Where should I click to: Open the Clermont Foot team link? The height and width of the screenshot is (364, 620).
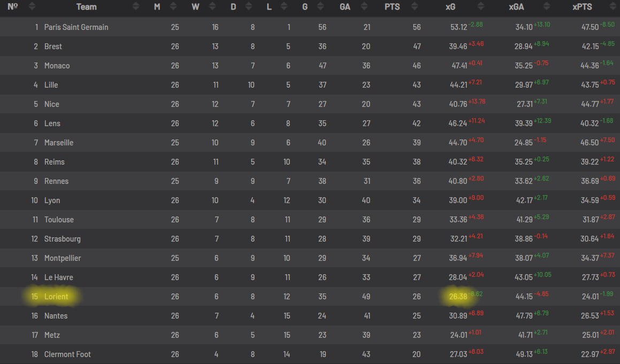[67, 354]
